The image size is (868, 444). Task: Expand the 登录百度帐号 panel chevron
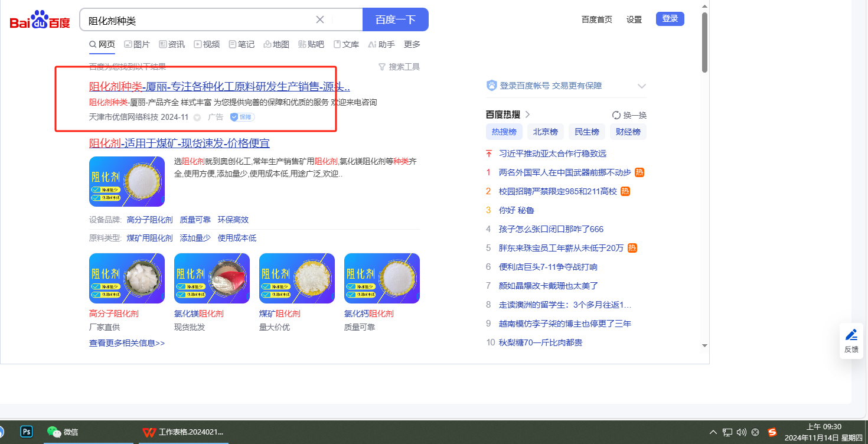point(642,86)
